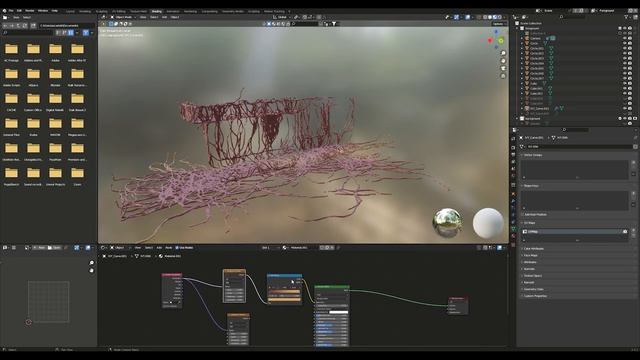Expand the Camera row in outliner
640x360 pixels.
click(522, 38)
